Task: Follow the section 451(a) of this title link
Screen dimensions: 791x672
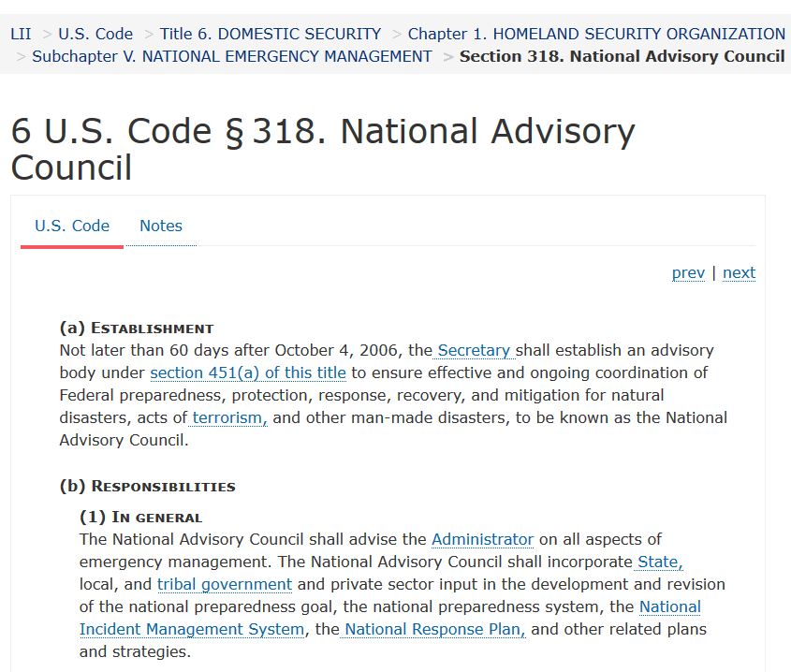Action: [x=248, y=373]
